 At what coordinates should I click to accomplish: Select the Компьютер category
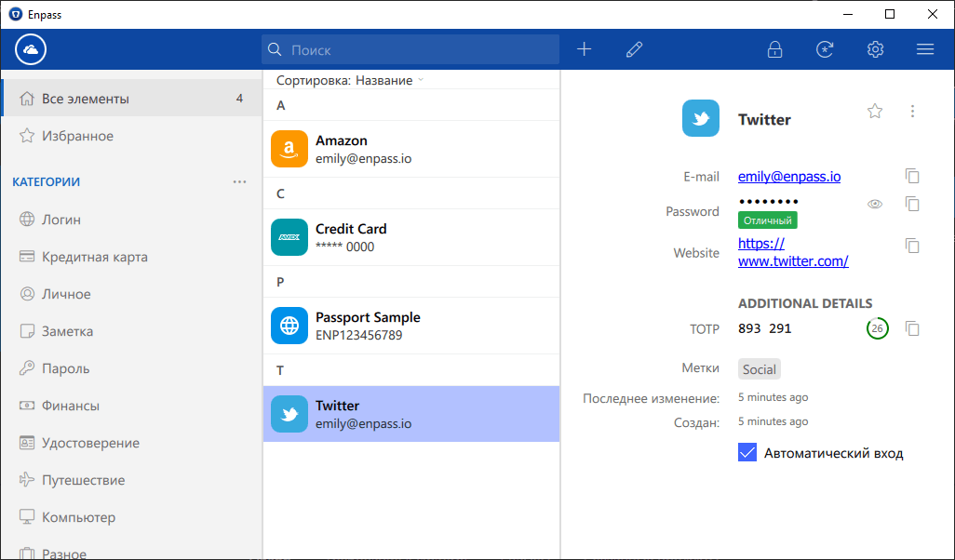pyautogui.click(x=131, y=517)
